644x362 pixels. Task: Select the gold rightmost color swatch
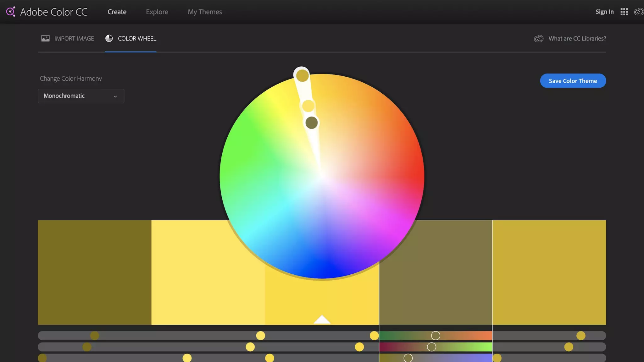point(549,272)
